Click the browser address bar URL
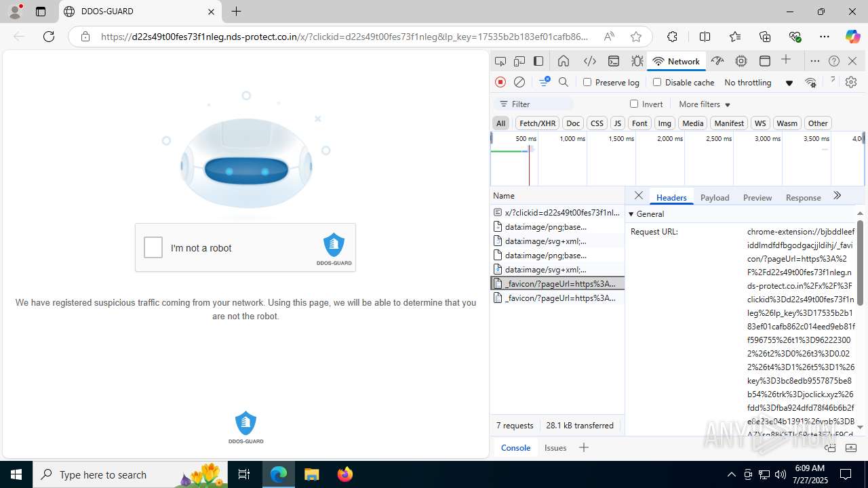This screenshot has height=488, width=868. pos(344,37)
